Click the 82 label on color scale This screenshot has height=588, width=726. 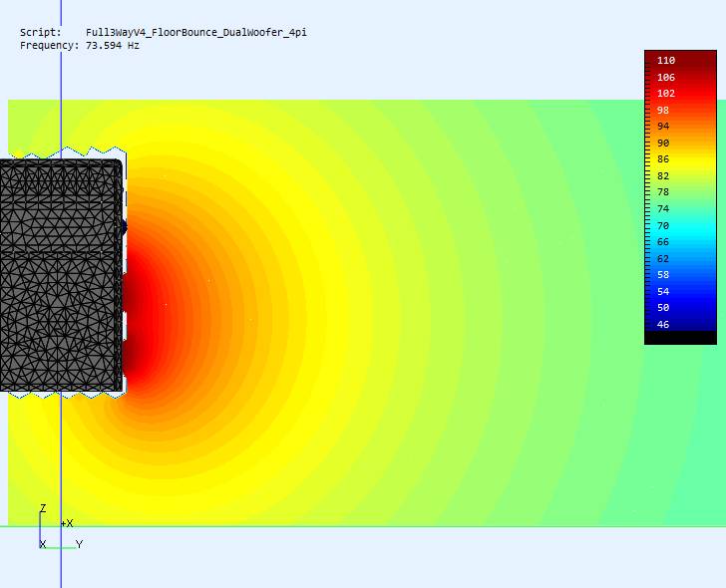[663, 175]
